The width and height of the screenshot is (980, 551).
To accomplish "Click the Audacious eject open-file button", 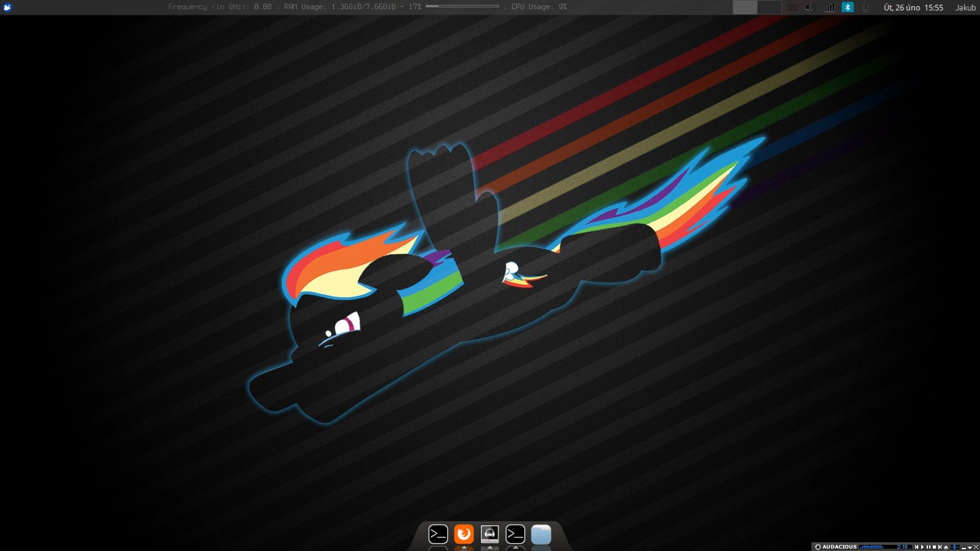I will tap(946, 547).
